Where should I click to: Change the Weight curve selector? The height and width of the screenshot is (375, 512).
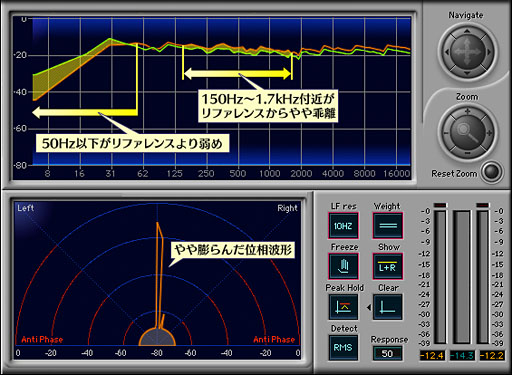coord(387,226)
